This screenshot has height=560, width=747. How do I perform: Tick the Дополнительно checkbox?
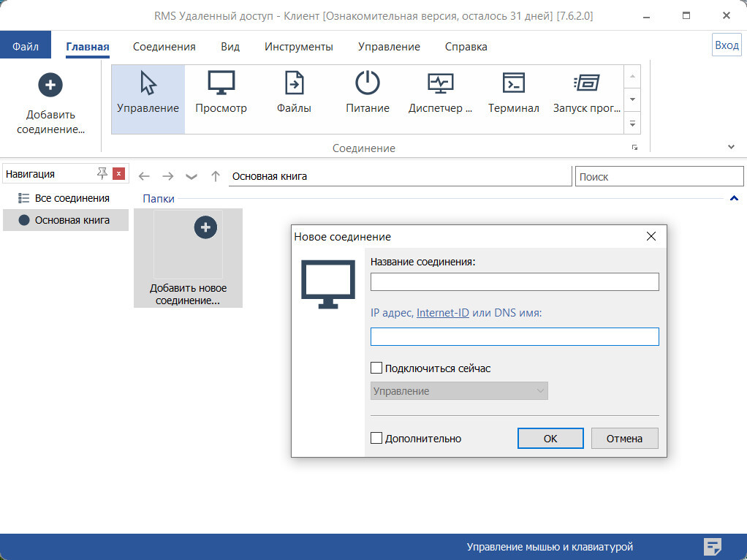tap(376, 438)
